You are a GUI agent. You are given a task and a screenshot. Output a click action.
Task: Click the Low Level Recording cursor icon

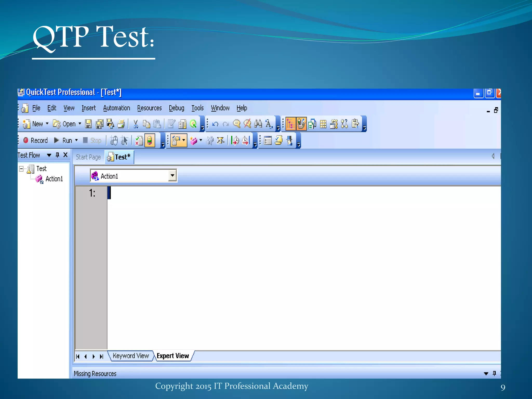(125, 141)
